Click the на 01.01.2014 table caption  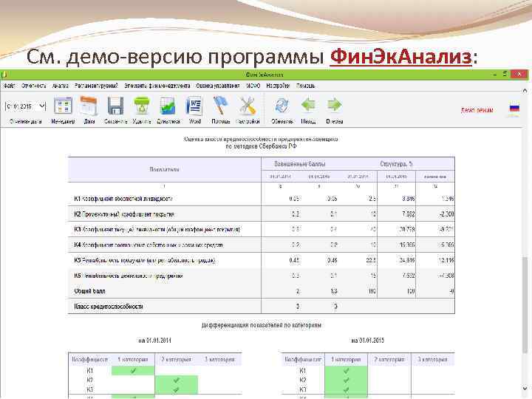(154, 341)
